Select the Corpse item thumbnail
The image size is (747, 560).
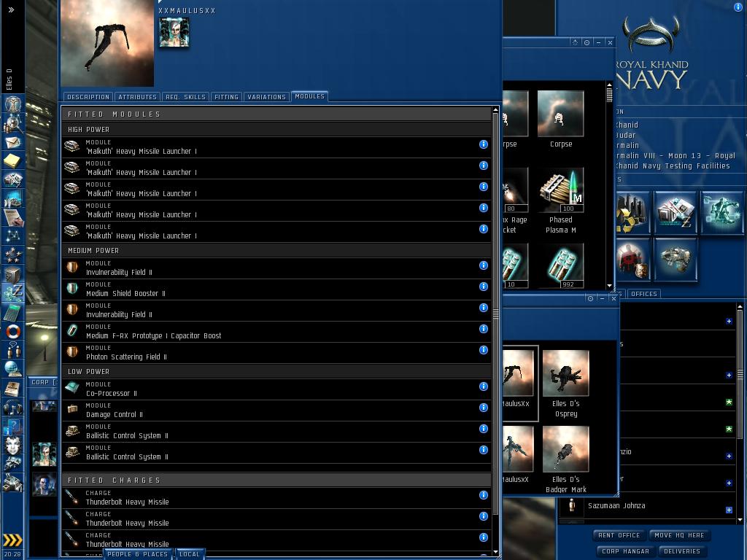(560, 114)
